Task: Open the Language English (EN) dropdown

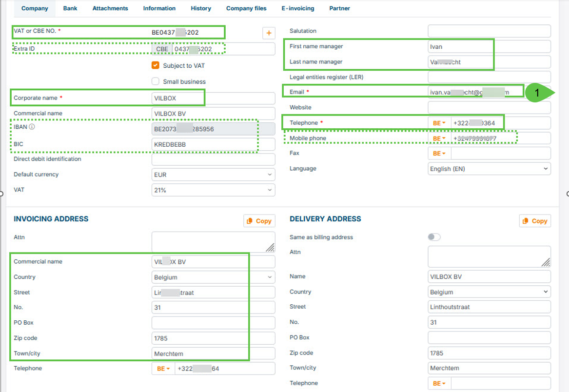Action: tap(489, 169)
